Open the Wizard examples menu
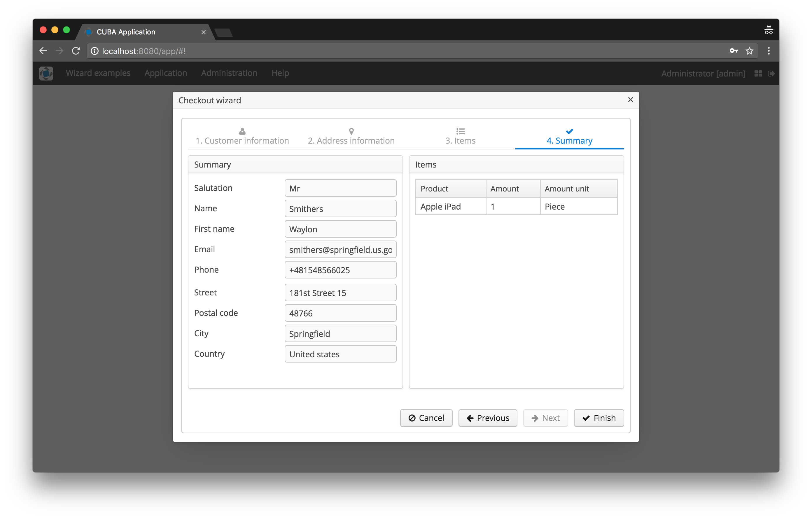This screenshot has width=812, height=519. click(98, 73)
